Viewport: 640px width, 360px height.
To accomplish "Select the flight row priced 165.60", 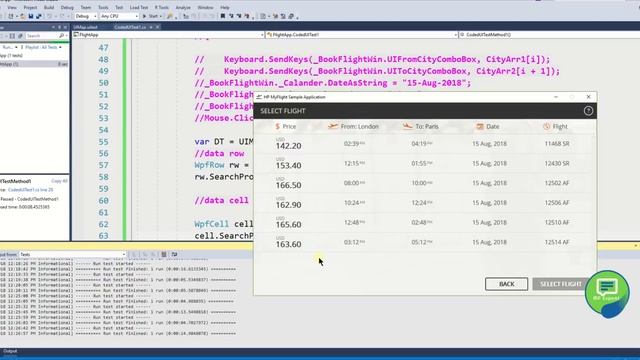I will (424, 222).
